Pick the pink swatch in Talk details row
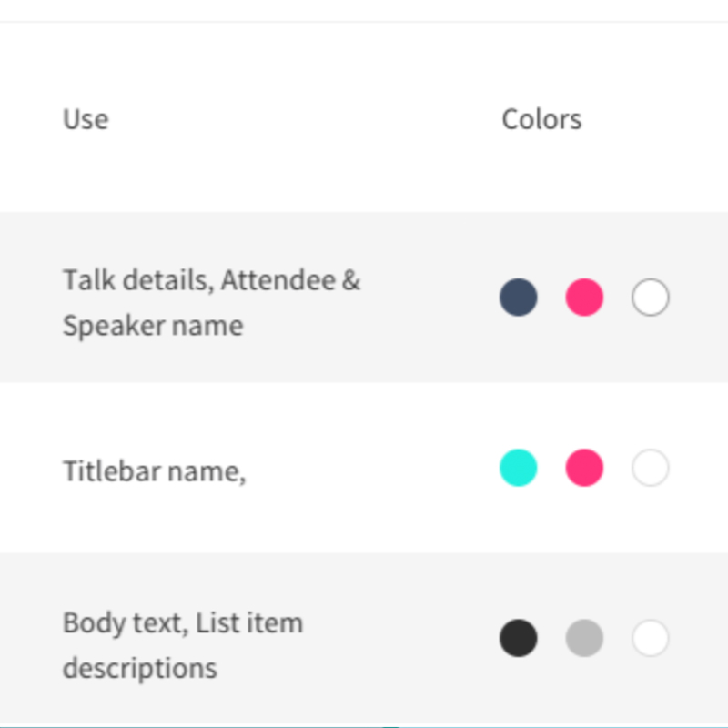This screenshot has width=728, height=728. [584, 298]
